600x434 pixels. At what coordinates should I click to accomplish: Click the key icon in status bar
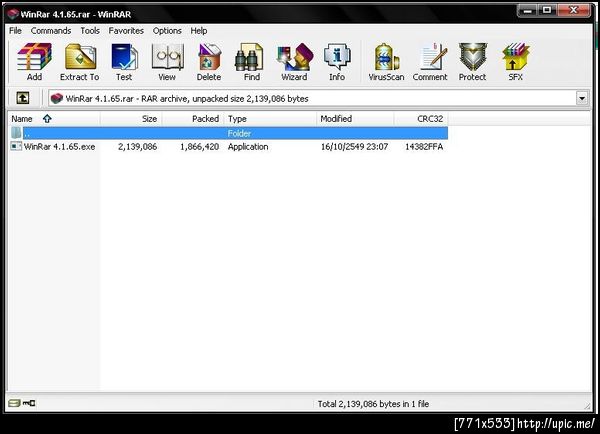coord(29,403)
